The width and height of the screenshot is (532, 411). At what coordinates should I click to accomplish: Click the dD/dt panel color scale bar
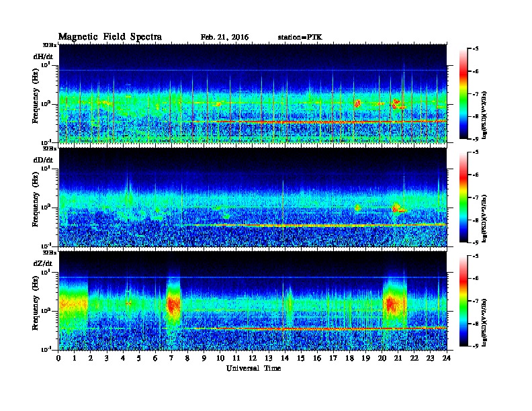[x=463, y=197]
